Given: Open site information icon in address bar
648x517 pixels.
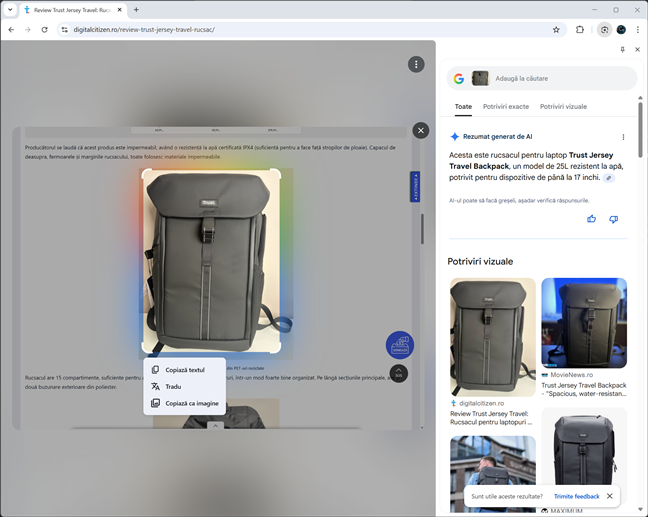Looking at the screenshot, I should click(64, 30).
